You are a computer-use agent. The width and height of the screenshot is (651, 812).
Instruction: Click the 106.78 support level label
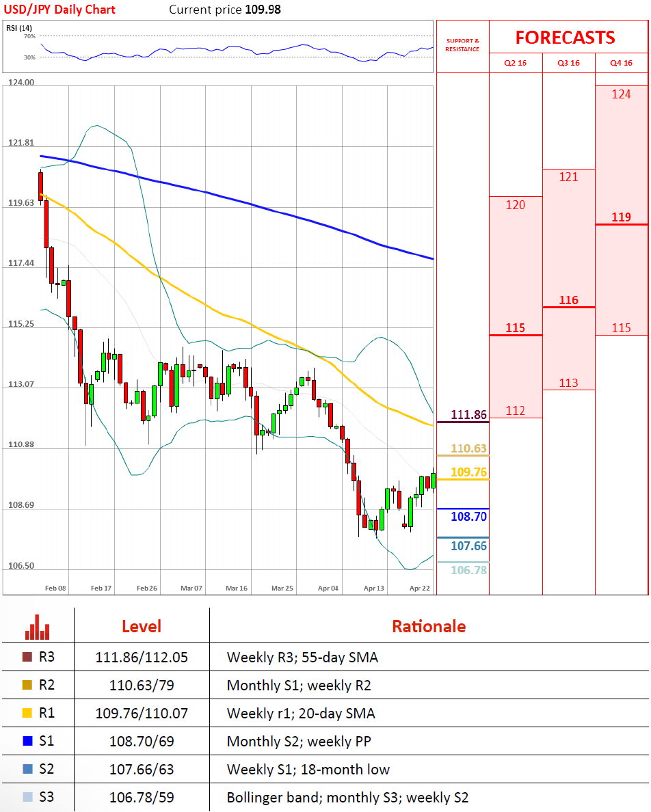point(468,570)
